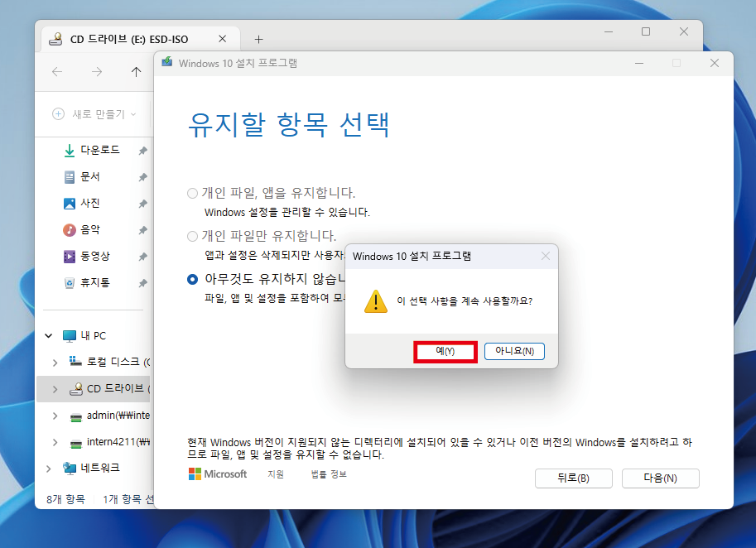Click the pin icon next to 음악

tap(142, 230)
